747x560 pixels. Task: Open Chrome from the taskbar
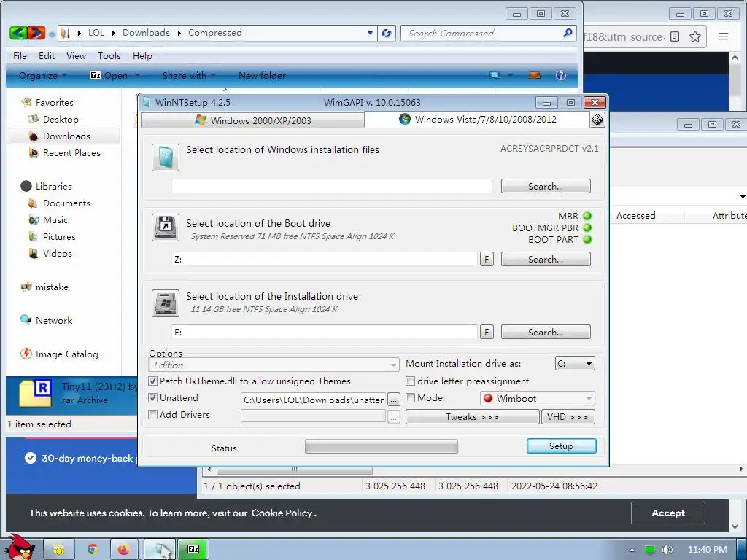click(93, 549)
